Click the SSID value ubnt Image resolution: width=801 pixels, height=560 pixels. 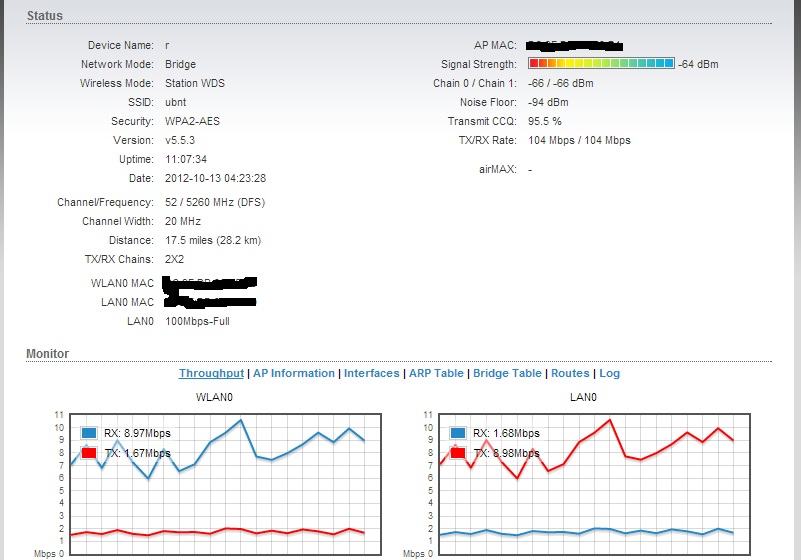pyautogui.click(x=176, y=102)
